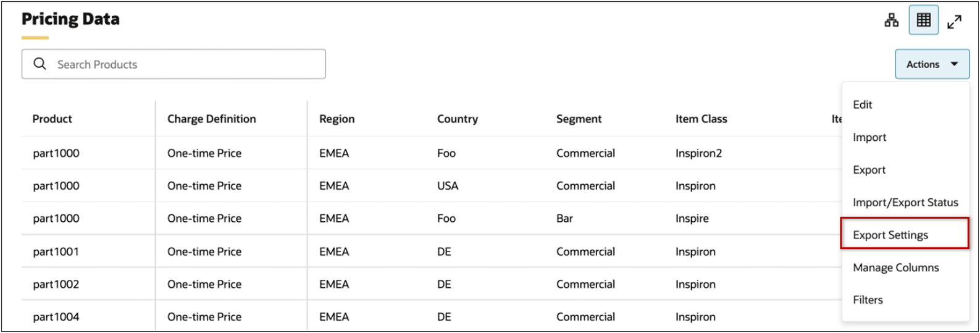Screen dimensions: 980x333
Task: Click the Inspiron2 item class cell
Action: point(698,153)
